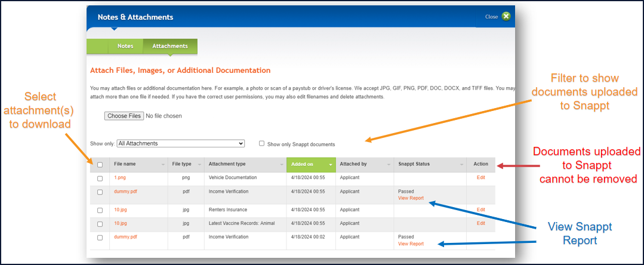Switch to the Notes tab

point(125,46)
